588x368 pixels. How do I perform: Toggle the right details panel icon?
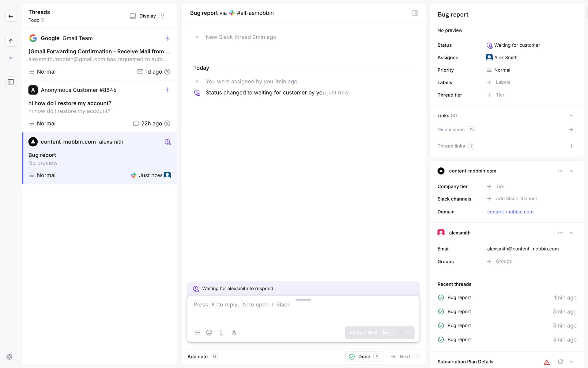415,13
